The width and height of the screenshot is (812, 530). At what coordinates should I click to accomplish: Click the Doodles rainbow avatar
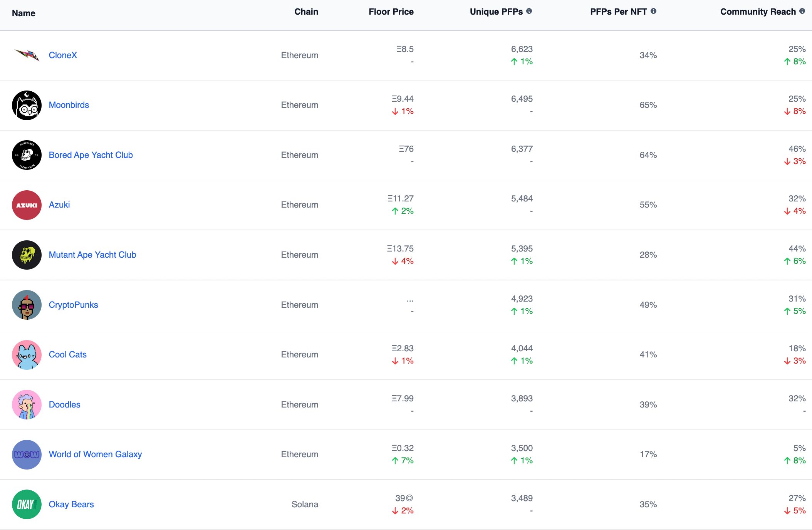point(27,404)
